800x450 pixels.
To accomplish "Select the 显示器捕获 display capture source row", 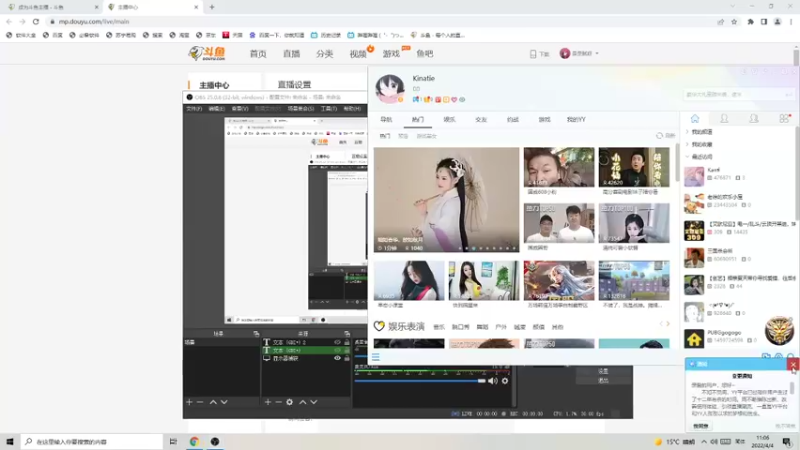I will (306, 358).
